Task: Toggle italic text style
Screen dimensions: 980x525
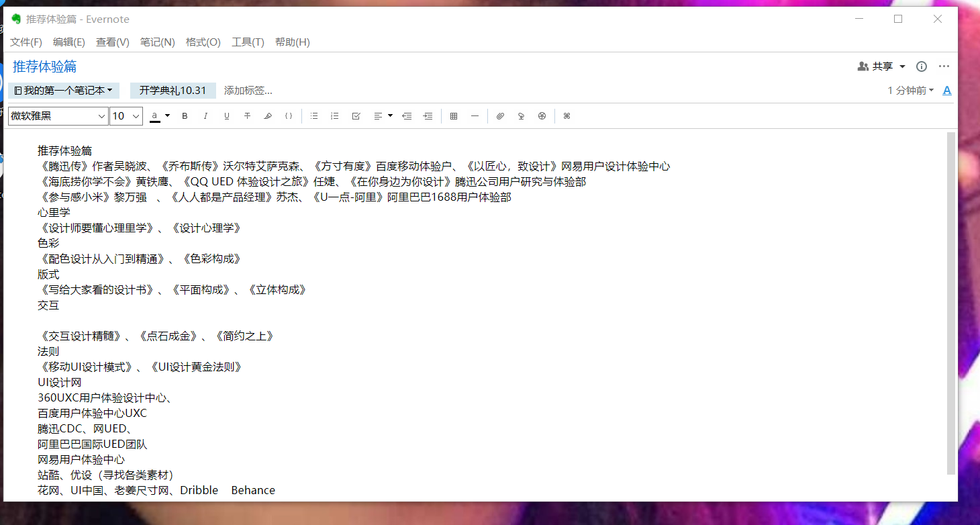Action: point(206,116)
